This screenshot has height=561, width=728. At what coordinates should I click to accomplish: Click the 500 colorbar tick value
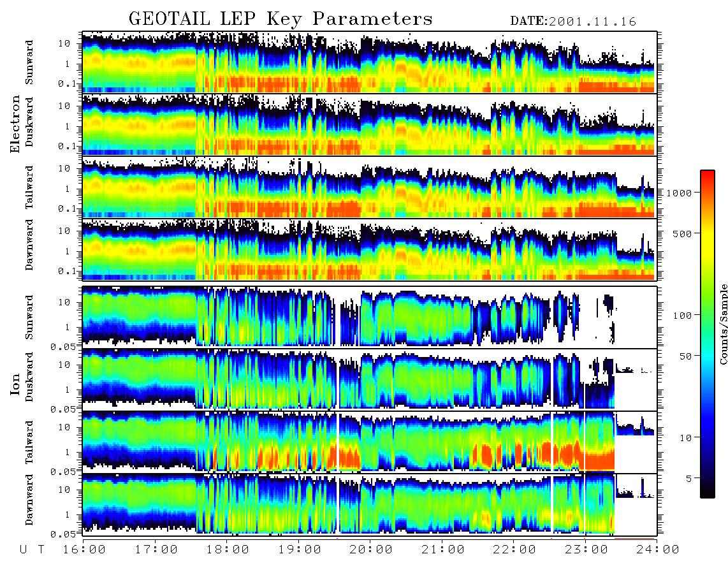[x=682, y=233]
